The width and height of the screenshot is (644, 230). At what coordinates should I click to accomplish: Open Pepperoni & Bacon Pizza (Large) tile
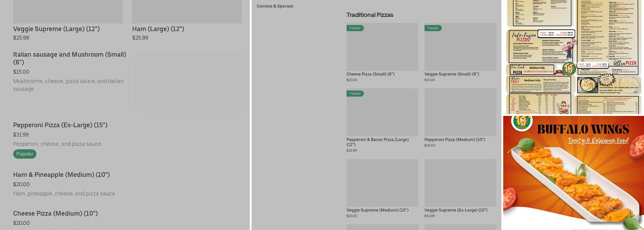pos(382,115)
